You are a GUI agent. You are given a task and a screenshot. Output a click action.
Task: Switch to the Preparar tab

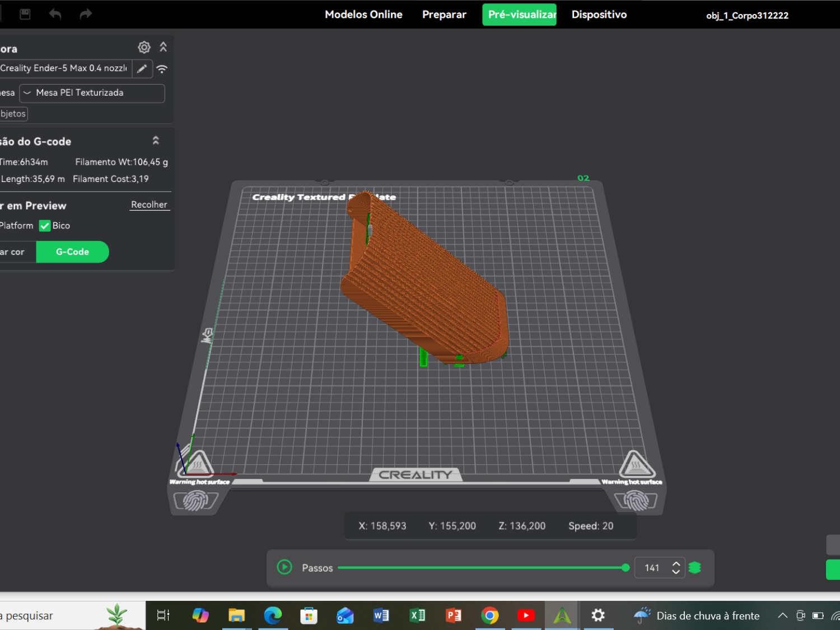coord(444,15)
